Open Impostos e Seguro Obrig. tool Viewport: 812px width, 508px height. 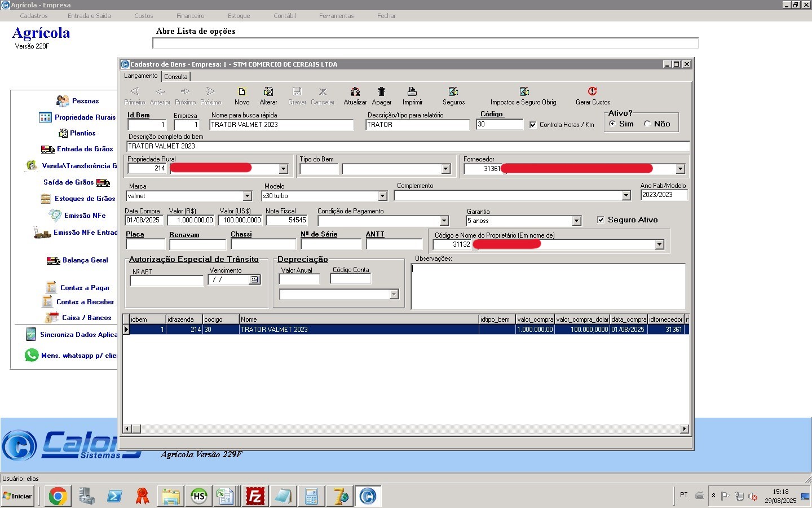(524, 92)
